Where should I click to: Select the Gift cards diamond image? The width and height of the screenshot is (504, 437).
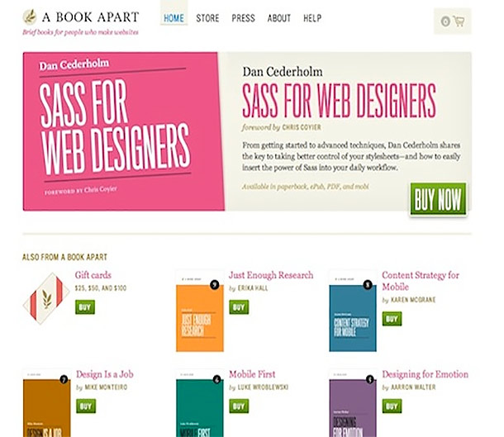[46, 298]
